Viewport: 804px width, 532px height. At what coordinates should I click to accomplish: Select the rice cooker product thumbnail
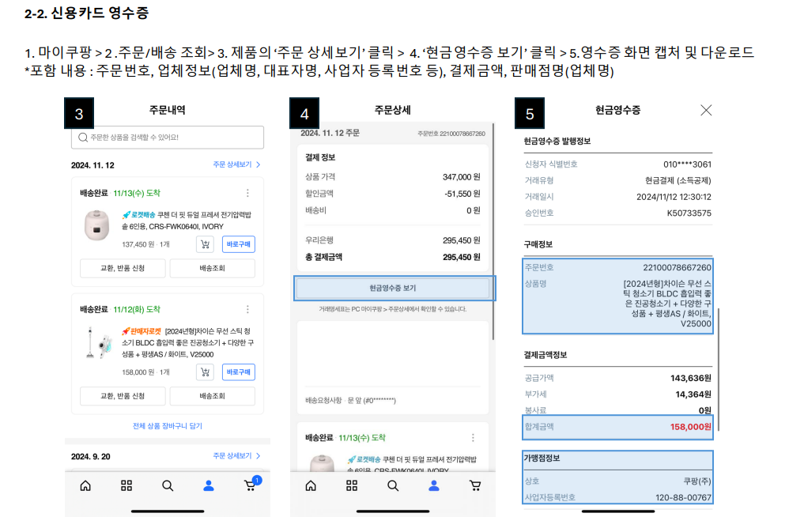click(95, 225)
